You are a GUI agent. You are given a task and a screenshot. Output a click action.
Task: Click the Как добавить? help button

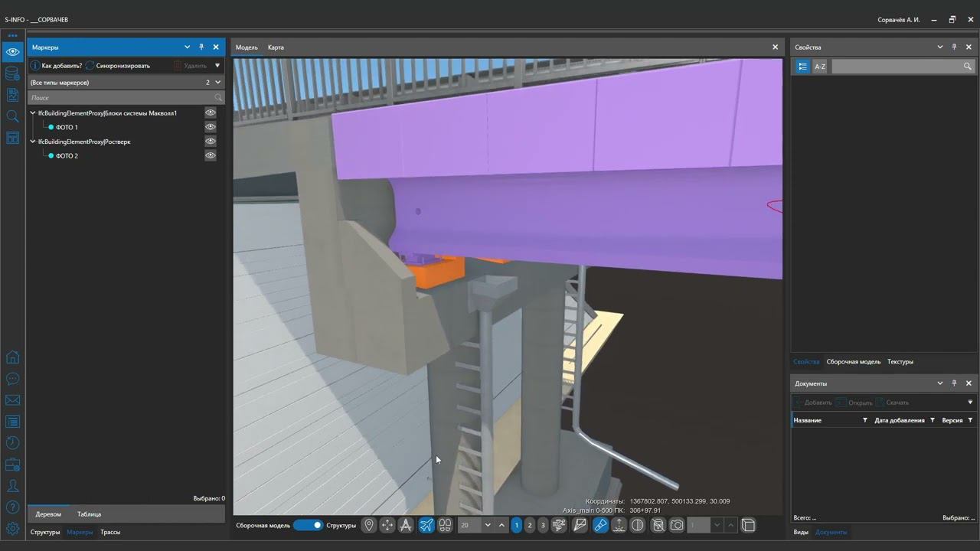click(x=56, y=66)
